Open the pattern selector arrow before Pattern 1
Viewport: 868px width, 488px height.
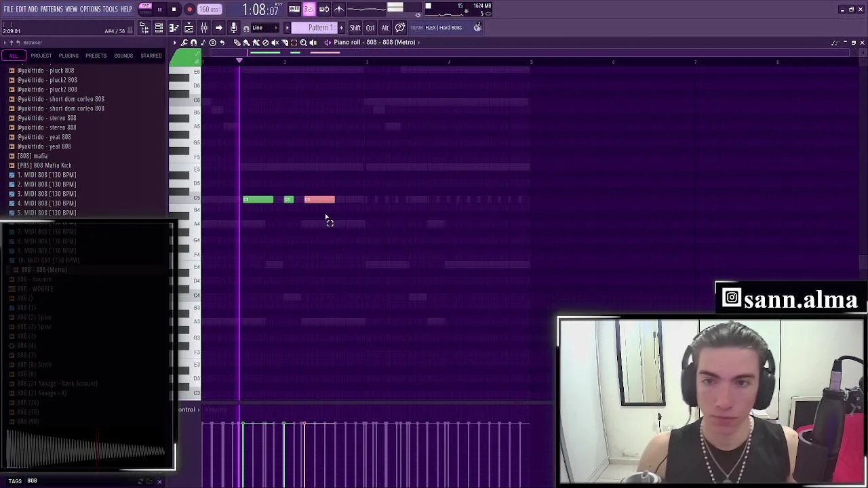[287, 28]
